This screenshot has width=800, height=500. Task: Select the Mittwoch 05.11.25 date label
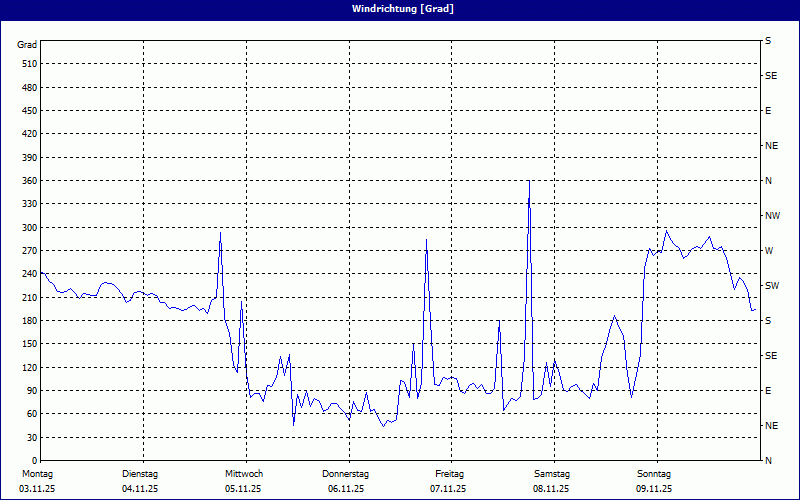click(243, 481)
